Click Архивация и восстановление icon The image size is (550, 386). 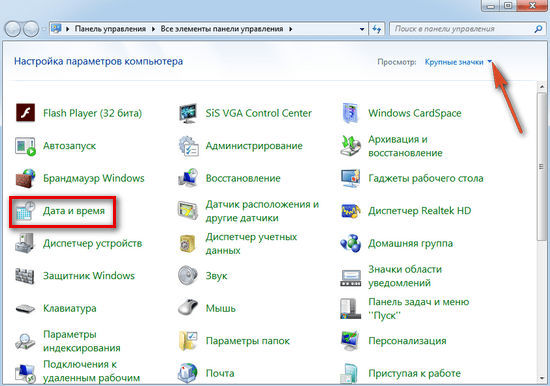click(351, 146)
